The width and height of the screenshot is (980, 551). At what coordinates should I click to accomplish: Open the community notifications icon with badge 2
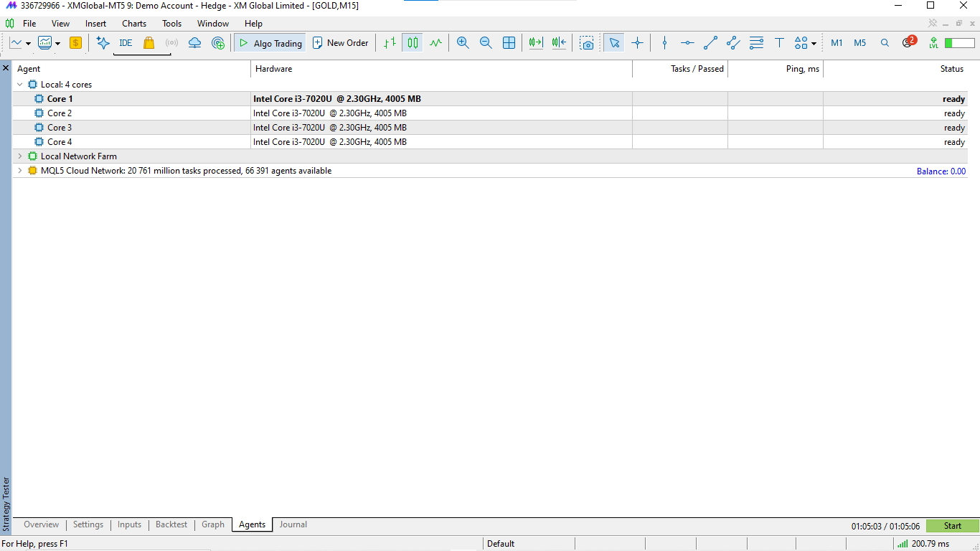tap(908, 42)
